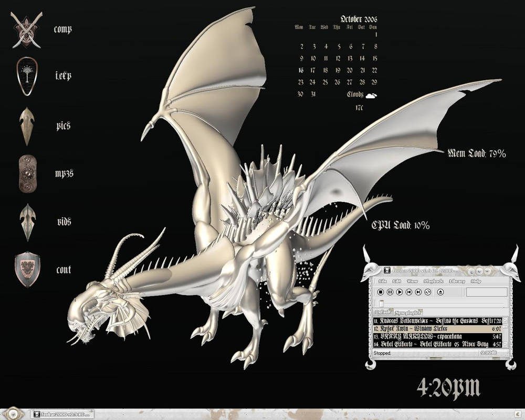The image size is (525, 420).
Task: Open the white tree shield i.exp icon
Action: point(27,76)
